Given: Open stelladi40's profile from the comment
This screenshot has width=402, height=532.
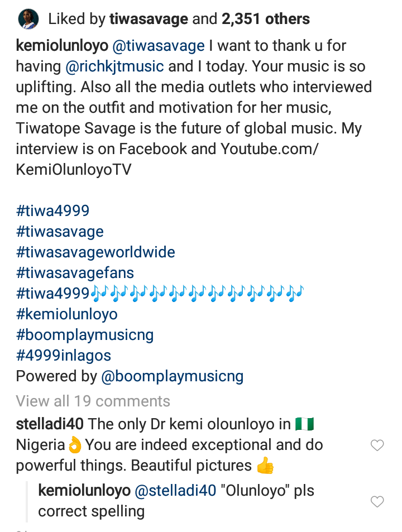Looking at the screenshot, I should coord(50,424).
